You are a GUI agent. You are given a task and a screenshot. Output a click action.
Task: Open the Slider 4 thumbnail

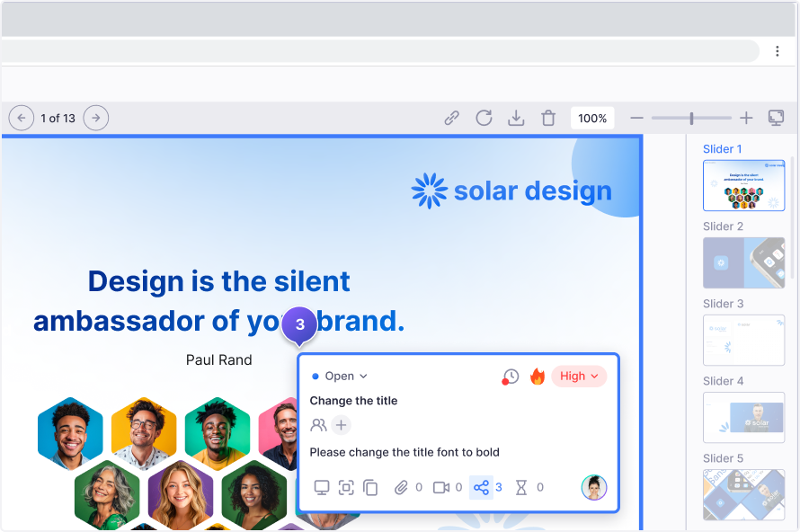[x=743, y=417]
